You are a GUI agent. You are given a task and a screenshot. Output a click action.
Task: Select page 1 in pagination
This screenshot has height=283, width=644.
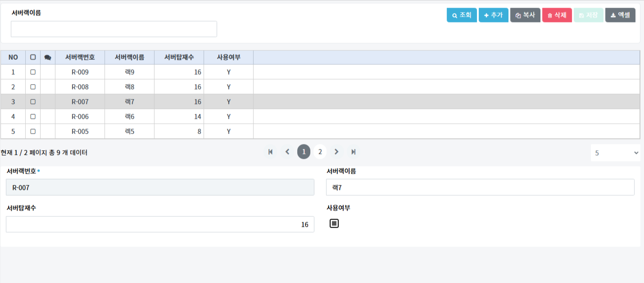click(304, 152)
